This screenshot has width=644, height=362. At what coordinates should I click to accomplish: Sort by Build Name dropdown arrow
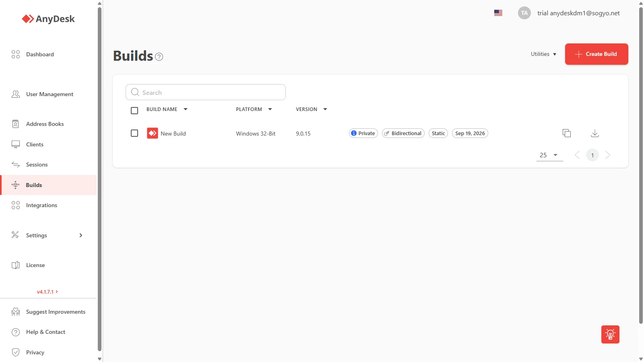coord(186,109)
